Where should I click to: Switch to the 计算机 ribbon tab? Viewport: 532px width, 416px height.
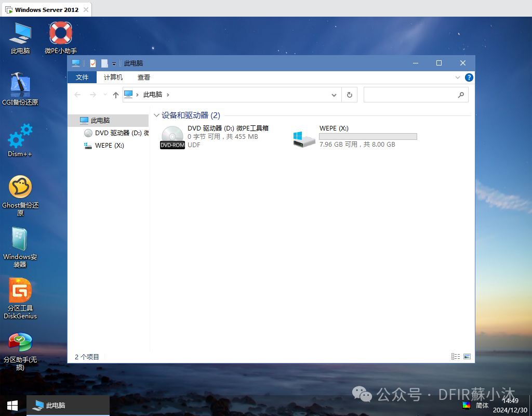pyautogui.click(x=113, y=77)
